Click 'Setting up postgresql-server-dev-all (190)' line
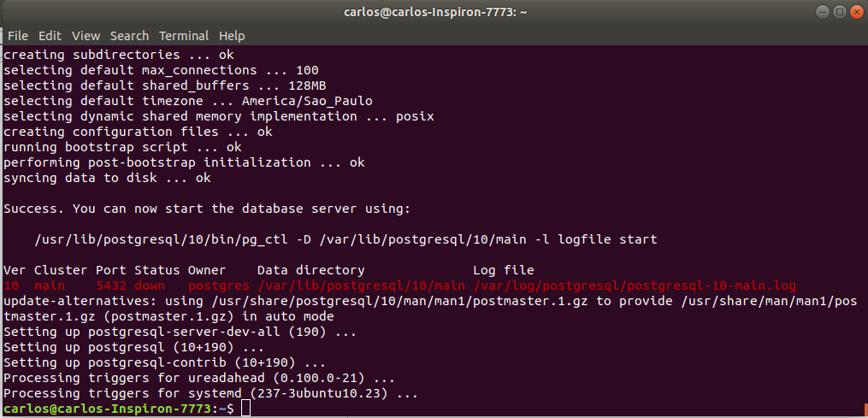The width and height of the screenshot is (868, 418). click(x=180, y=333)
